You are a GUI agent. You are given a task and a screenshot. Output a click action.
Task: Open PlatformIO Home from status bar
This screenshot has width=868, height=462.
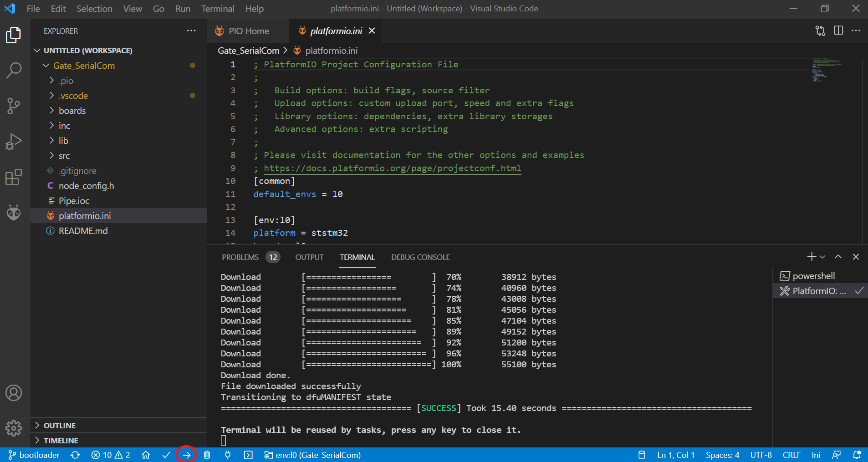146,455
